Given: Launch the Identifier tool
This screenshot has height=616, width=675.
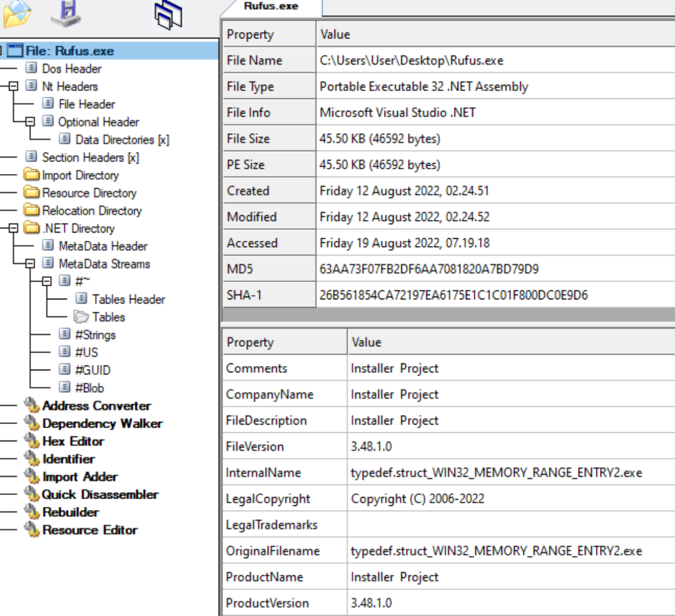Looking at the screenshot, I should tap(68, 459).
